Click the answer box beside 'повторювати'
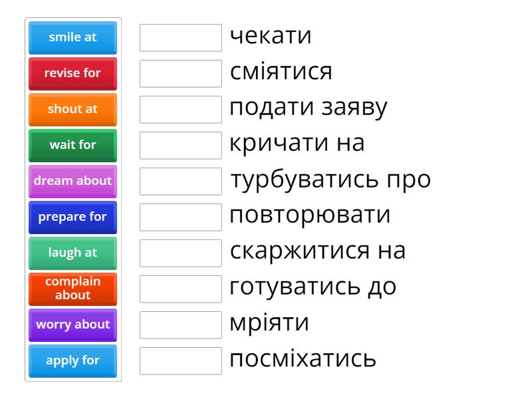Screen dimensions: 532x399 pos(180,217)
